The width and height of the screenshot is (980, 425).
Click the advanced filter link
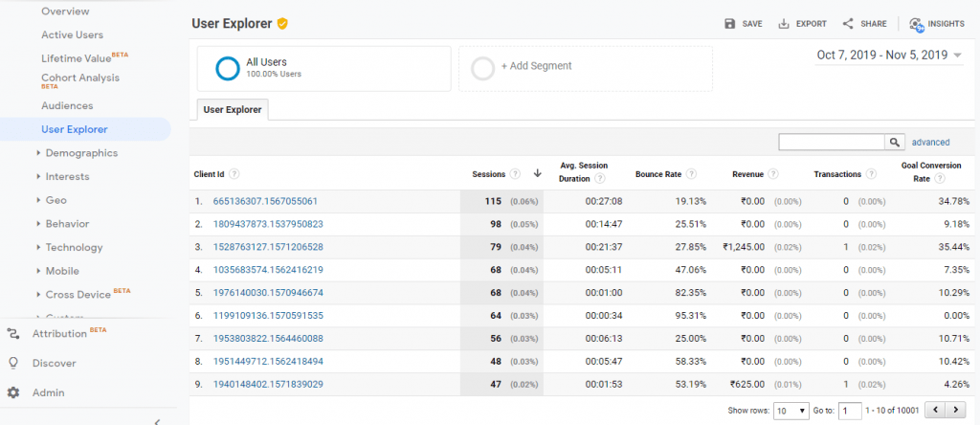pyautogui.click(x=930, y=143)
